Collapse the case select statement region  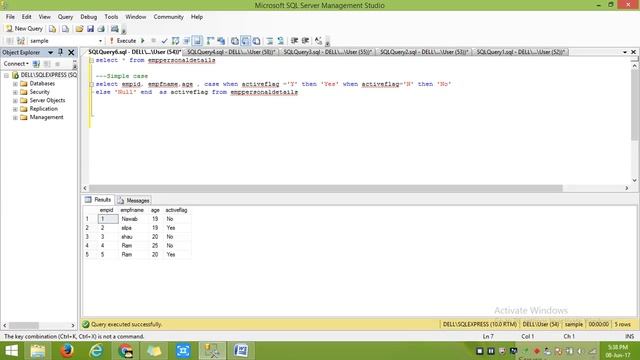tap(92, 84)
